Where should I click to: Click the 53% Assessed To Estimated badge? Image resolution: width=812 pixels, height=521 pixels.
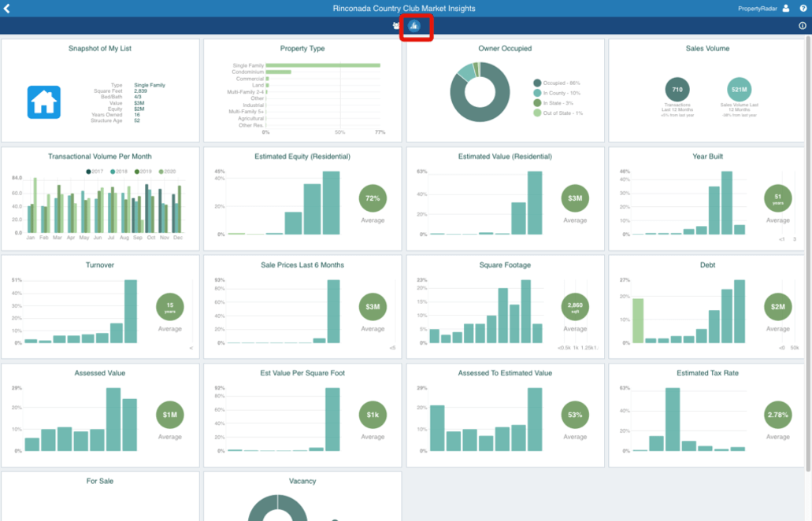(x=575, y=415)
